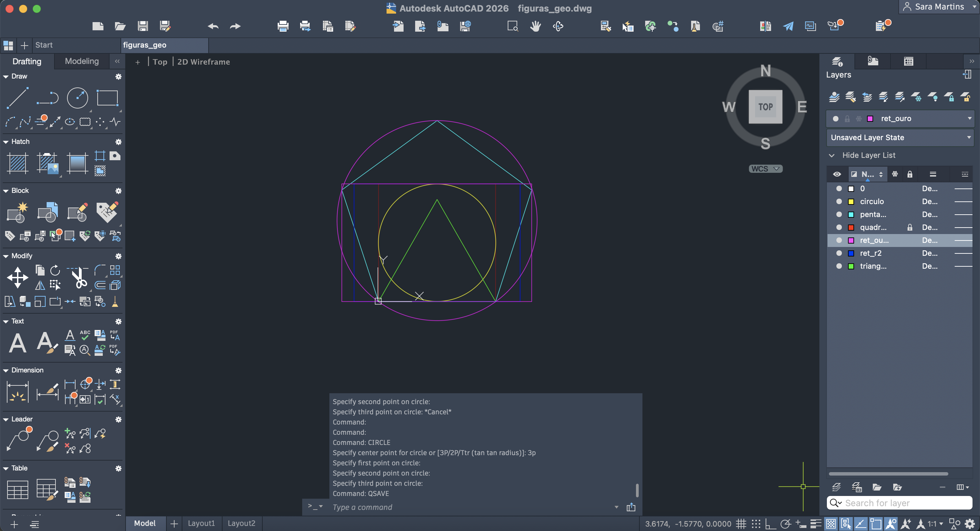Activate the Pan hand tool
980x531 pixels.
[x=535, y=26]
